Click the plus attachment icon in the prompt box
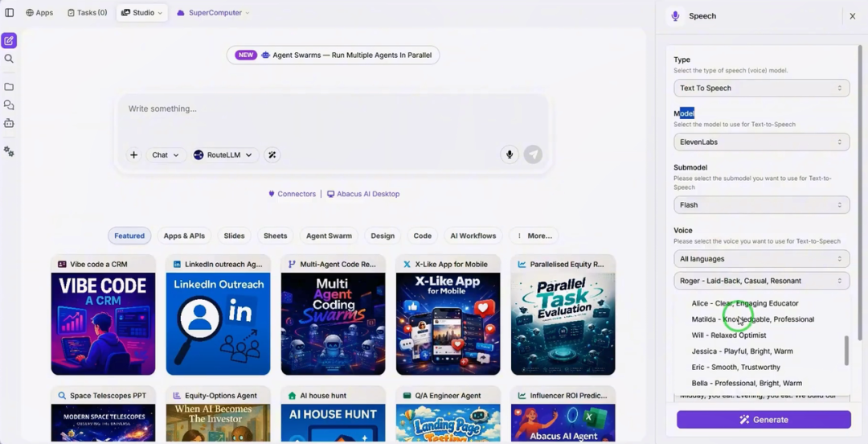The width and height of the screenshot is (868, 444). click(133, 155)
